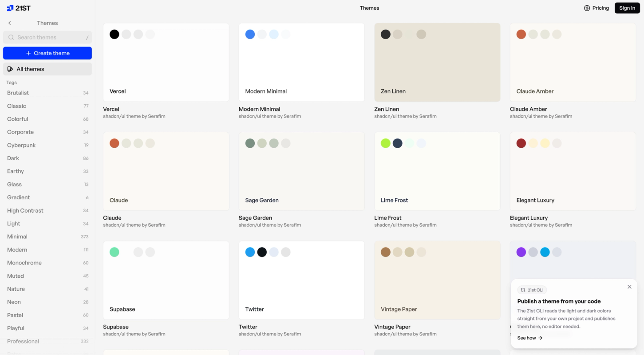Open the Zen Linen theme preview
Viewport: 644px width, 355px height.
[x=437, y=62]
